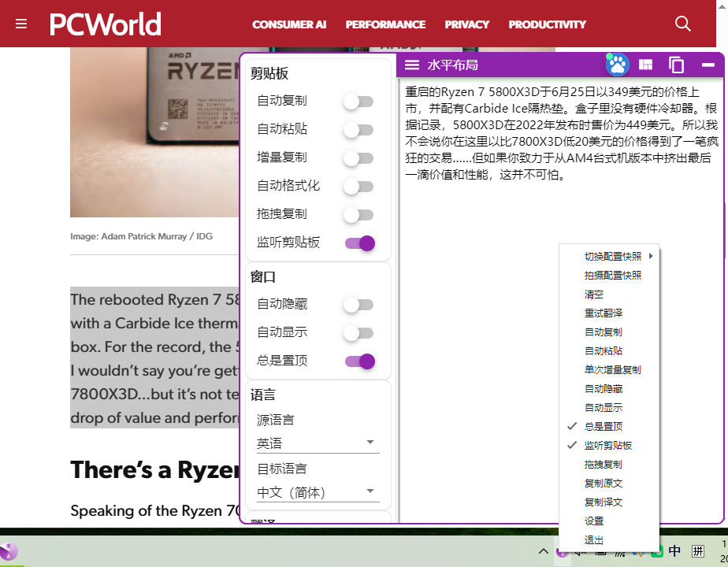Click the PCWorld logo

[x=106, y=24]
